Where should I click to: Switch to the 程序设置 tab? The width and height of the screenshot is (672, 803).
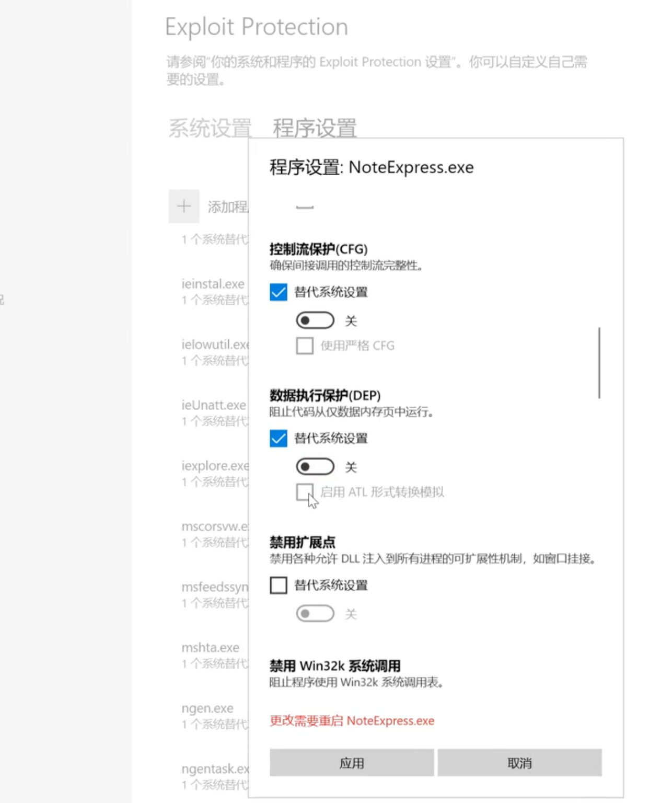point(314,125)
